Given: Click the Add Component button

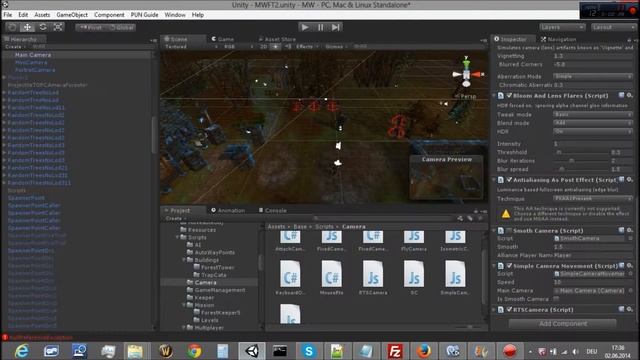Looking at the screenshot, I should (x=563, y=324).
